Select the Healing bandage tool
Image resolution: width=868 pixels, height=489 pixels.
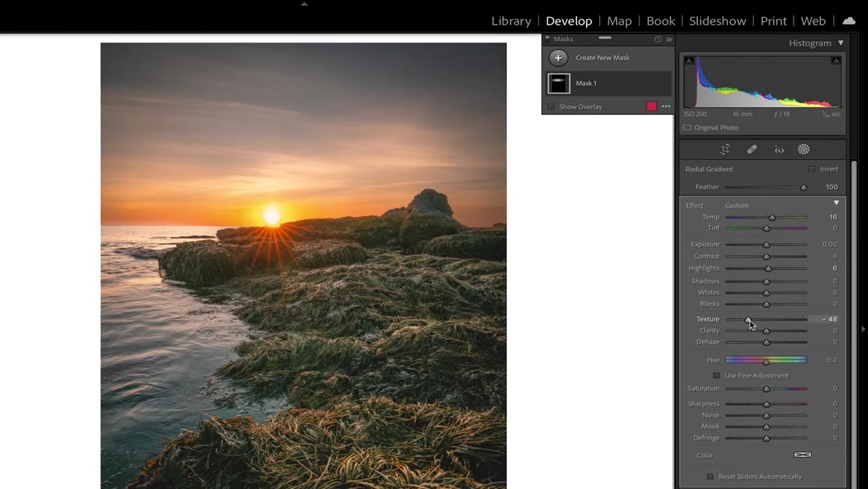pos(752,150)
